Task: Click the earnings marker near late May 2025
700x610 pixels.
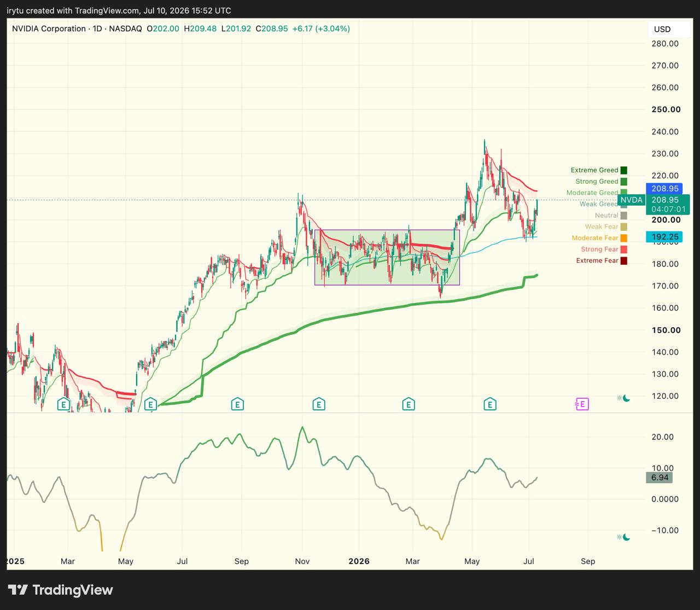Action: coord(150,404)
